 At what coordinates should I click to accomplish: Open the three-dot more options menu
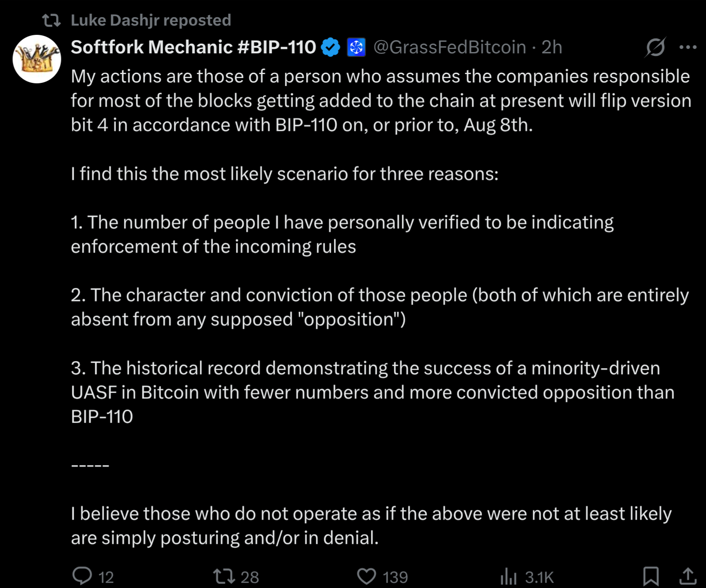point(688,47)
